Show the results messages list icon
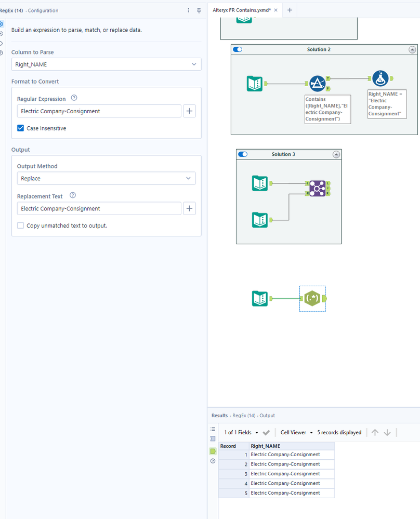This screenshot has height=519, width=420. coord(213,429)
